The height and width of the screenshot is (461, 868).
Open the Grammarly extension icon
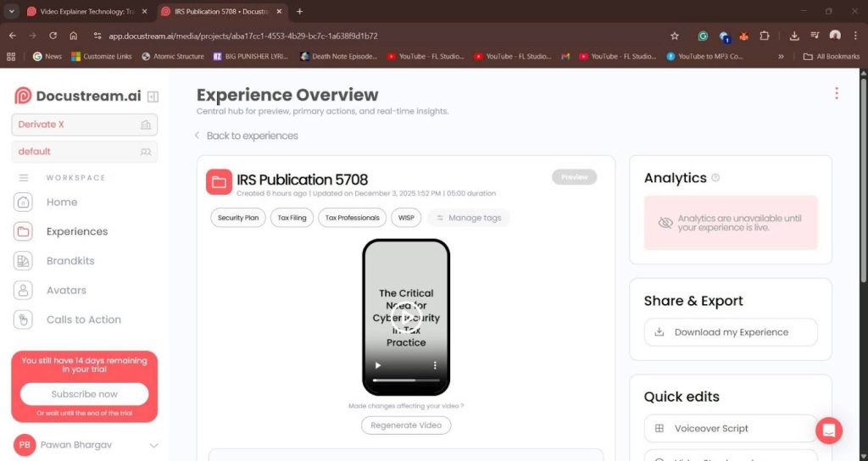coord(703,36)
